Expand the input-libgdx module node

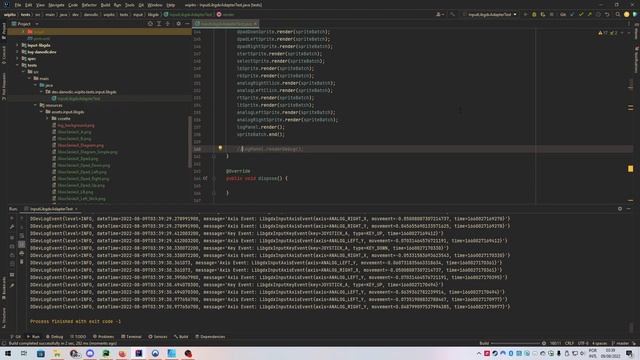(18, 45)
